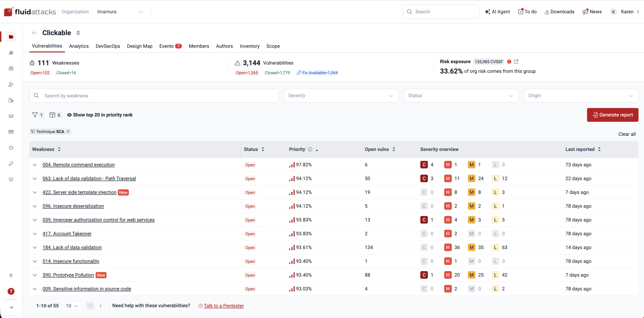
Task: Open the Imamura group selector dropdown
Action: click(x=121, y=11)
